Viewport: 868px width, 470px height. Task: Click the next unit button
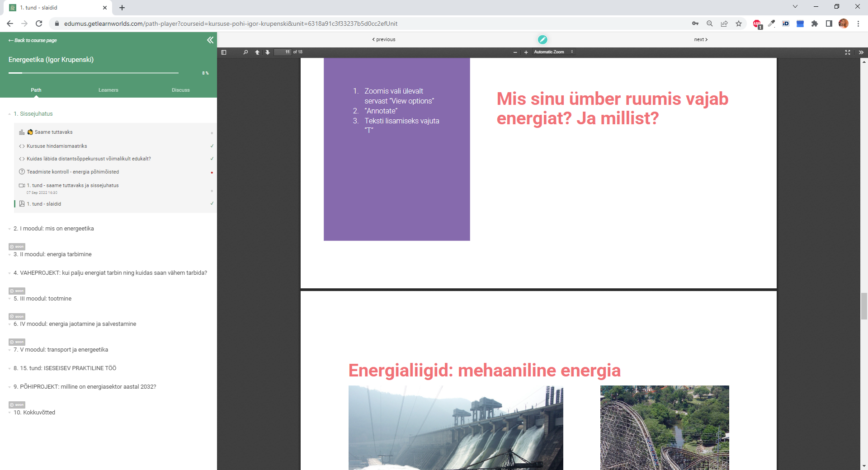point(701,40)
